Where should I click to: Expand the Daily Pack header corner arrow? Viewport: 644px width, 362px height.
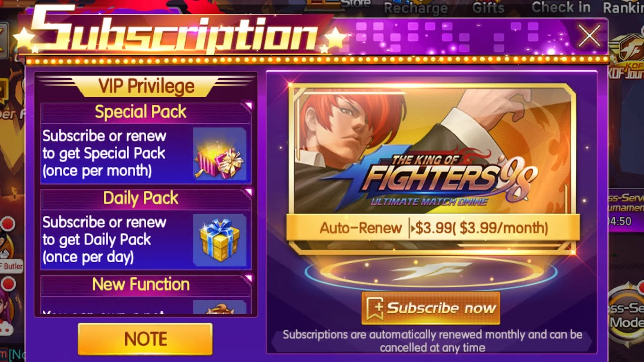pyautogui.click(x=247, y=192)
